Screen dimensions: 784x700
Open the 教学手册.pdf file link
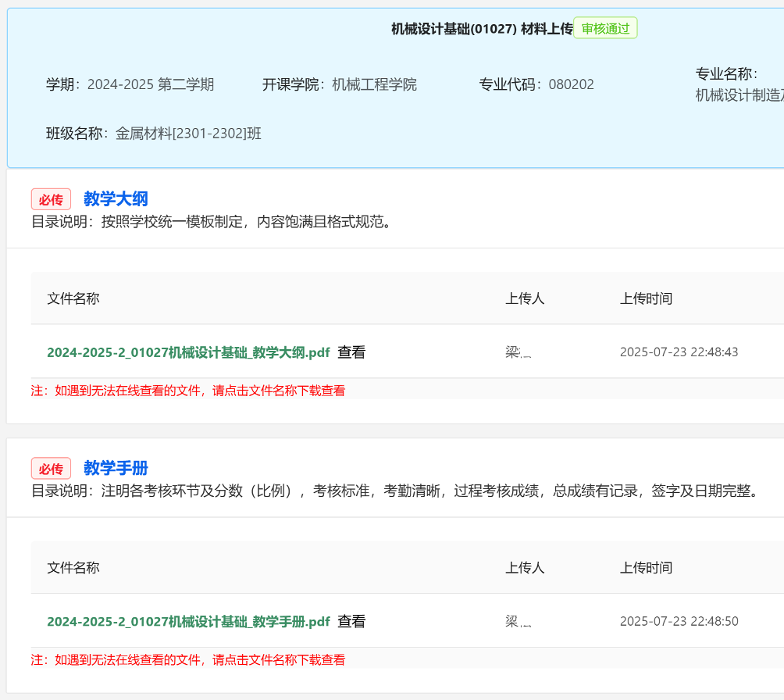[x=188, y=622]
